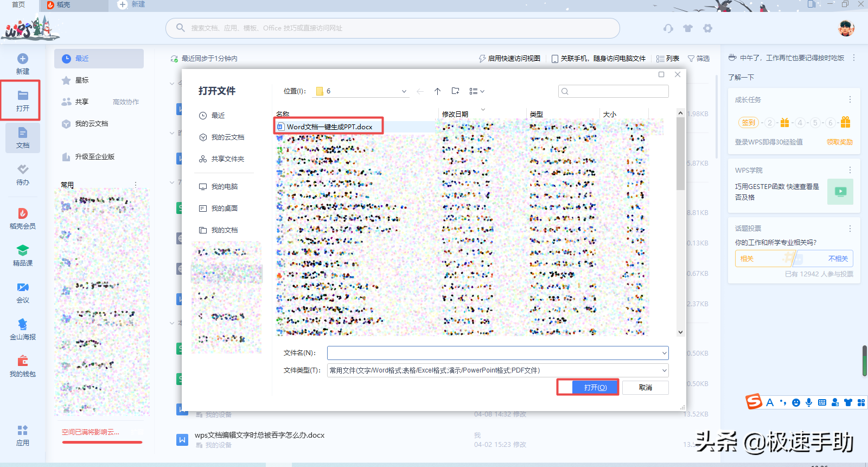Open the input method soft keyboard icon

[x=822, y=402]
